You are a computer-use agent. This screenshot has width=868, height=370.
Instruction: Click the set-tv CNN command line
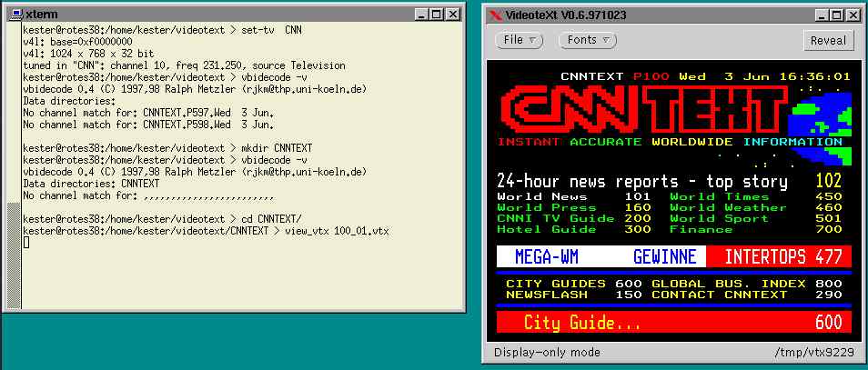(163, 30)
